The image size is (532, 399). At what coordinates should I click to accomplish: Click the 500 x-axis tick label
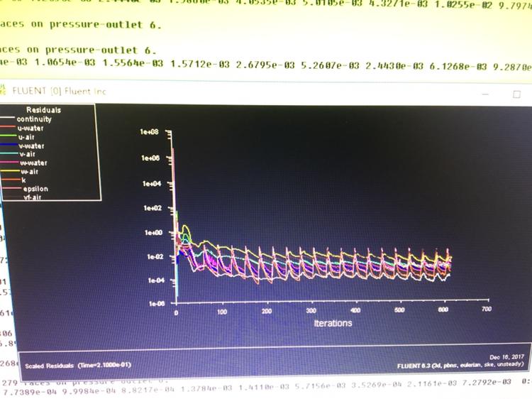[x=399, y=310]
